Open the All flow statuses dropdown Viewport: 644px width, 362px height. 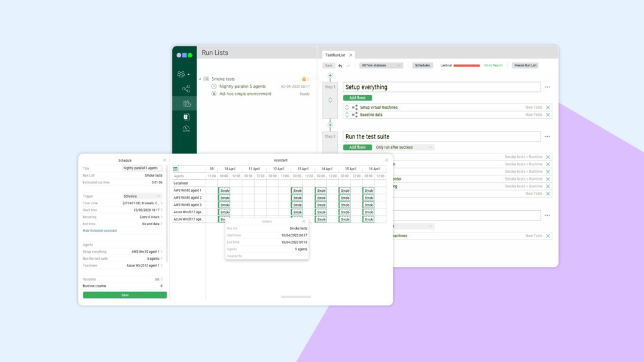[x=381, y=65]
